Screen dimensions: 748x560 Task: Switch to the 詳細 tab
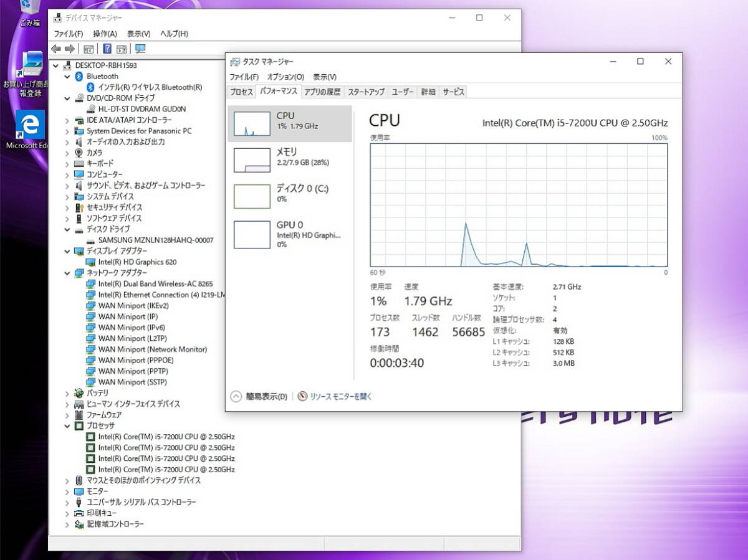[428, 92]
